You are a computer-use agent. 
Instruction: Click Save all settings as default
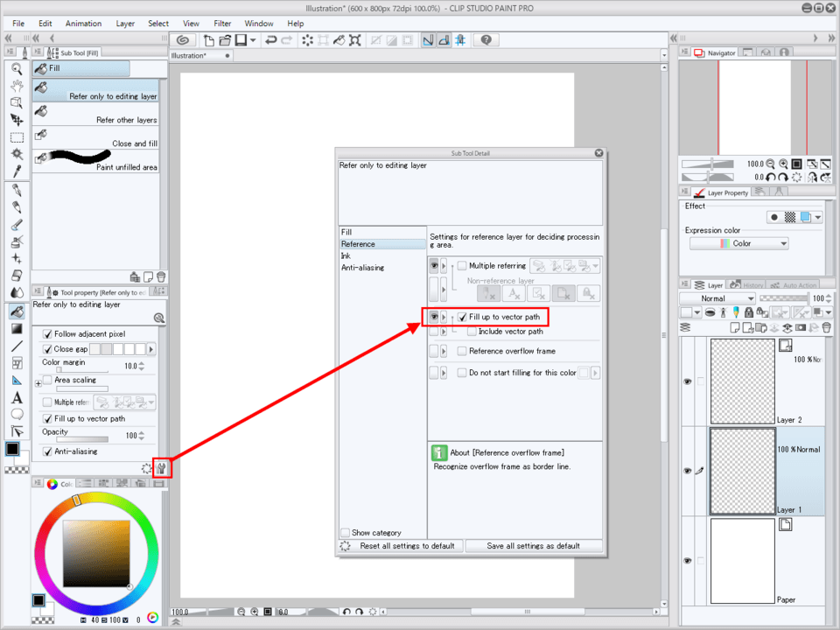point(534,546)
